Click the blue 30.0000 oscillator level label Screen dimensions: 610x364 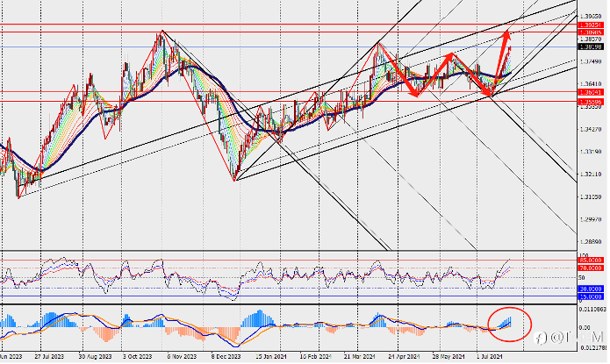click(x=591, y=289)
